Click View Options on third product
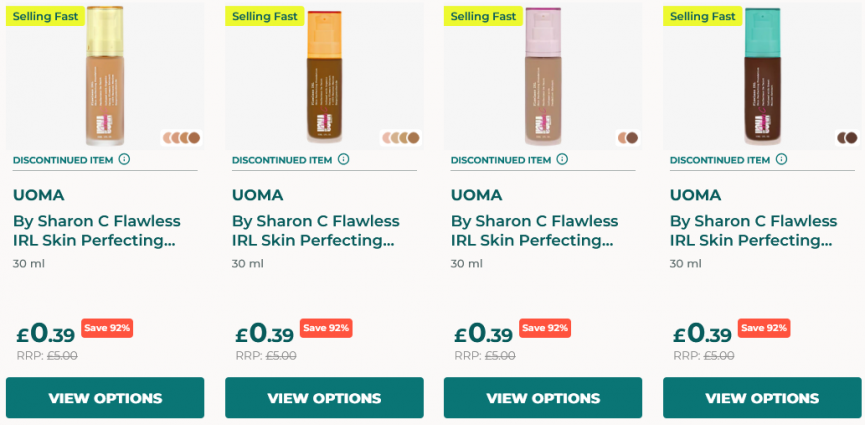Image resolution: width=865 pixels, height=425 pixels. [x=543, y=398]
